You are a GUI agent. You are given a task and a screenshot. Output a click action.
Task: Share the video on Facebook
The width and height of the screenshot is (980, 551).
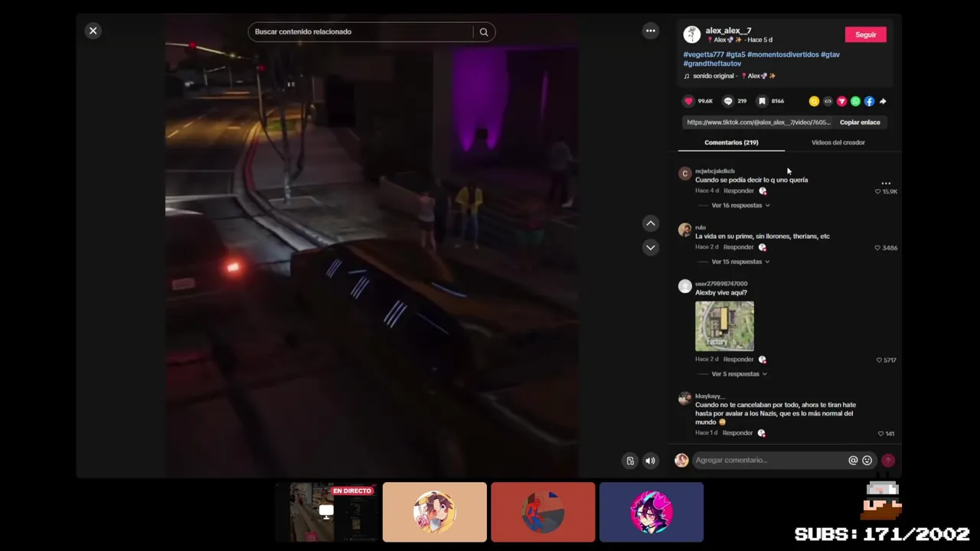coord(869,101)
